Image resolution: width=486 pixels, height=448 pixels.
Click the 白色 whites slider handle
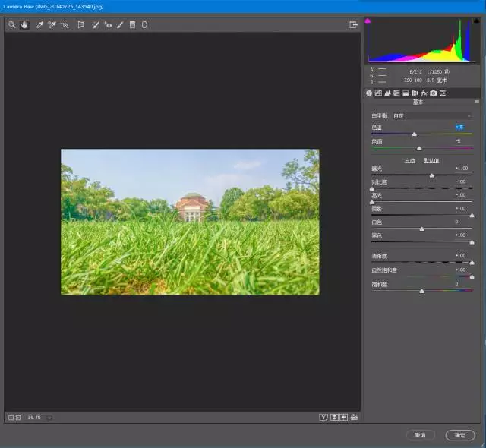tap(422, 229)
